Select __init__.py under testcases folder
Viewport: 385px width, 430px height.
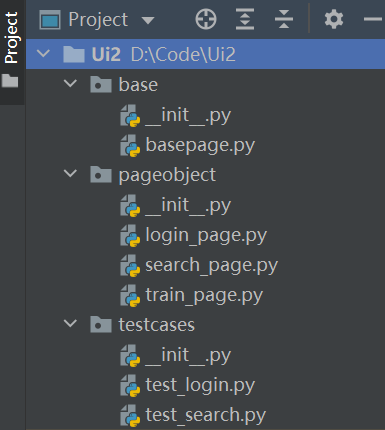(188, 355)
